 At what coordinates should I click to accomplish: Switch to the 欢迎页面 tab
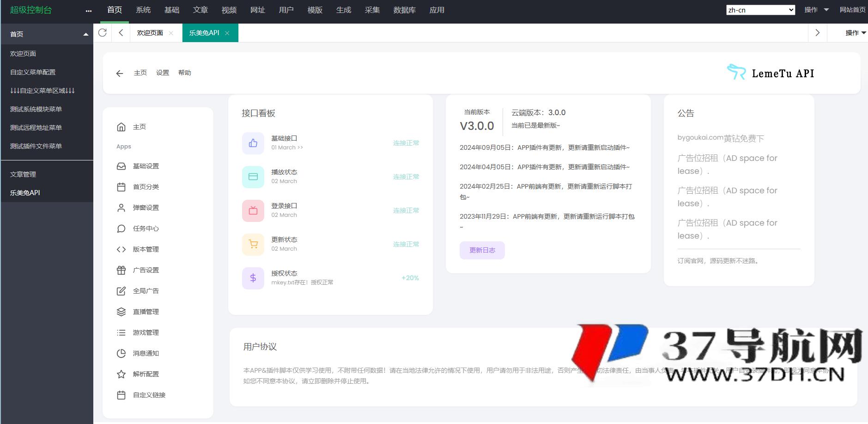pos(149,32)
